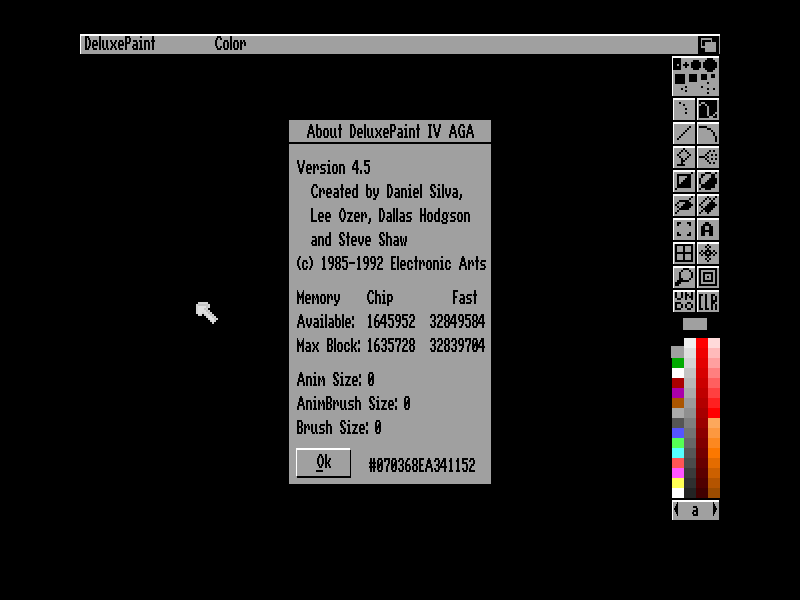Viewport: 800px width, 600px height.
Task: Toggle the grid tool
Action: (684, 253)
